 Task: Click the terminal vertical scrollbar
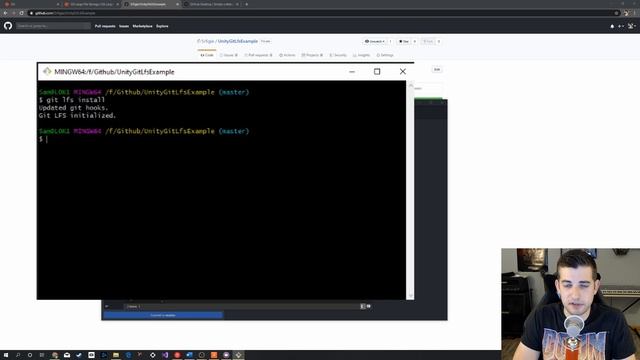410,190
